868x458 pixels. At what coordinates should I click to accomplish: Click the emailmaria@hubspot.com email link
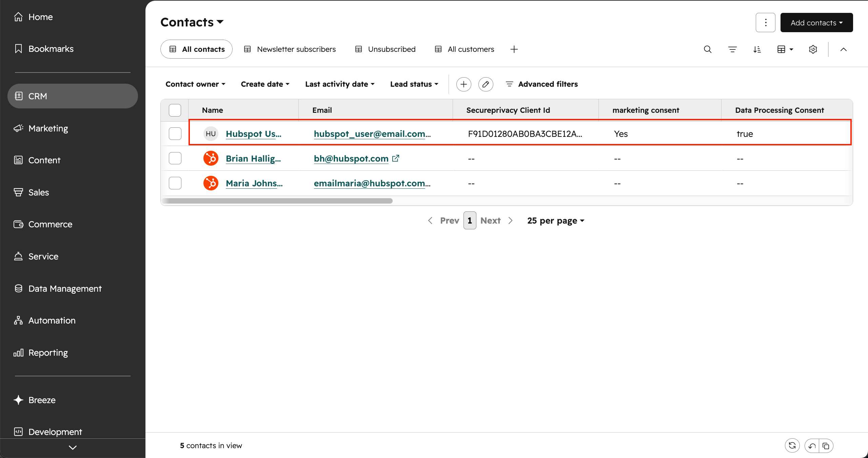tap(372, 183)
